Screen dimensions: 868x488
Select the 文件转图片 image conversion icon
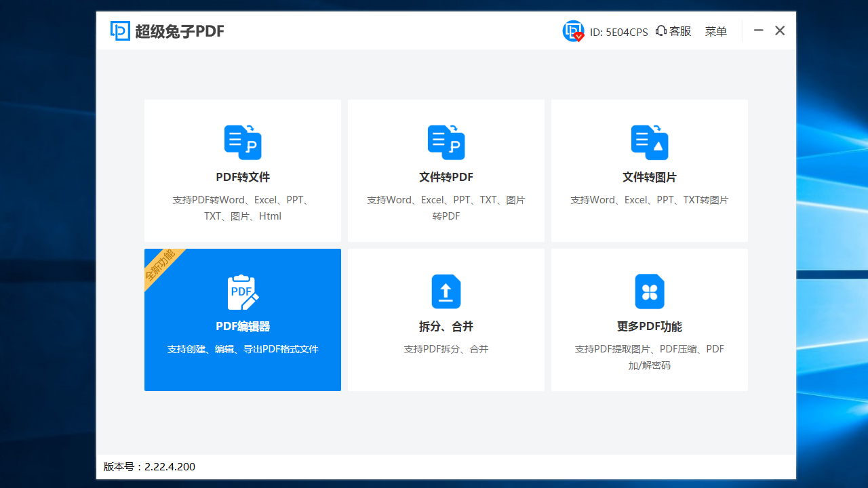(649, 142)
